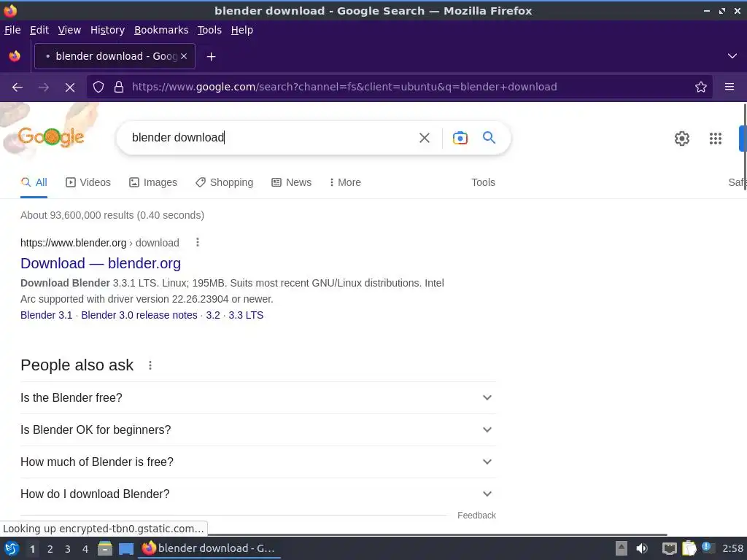Viewport: 747px width, 560px height.
Task: Adjust volume via speaker tray icon
Action: coord(642,548)
